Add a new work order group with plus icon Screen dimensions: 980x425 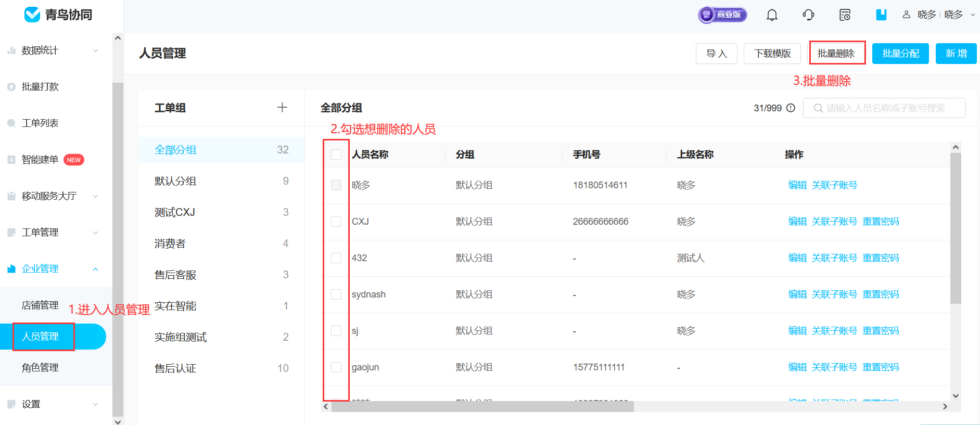pos(282,107)
